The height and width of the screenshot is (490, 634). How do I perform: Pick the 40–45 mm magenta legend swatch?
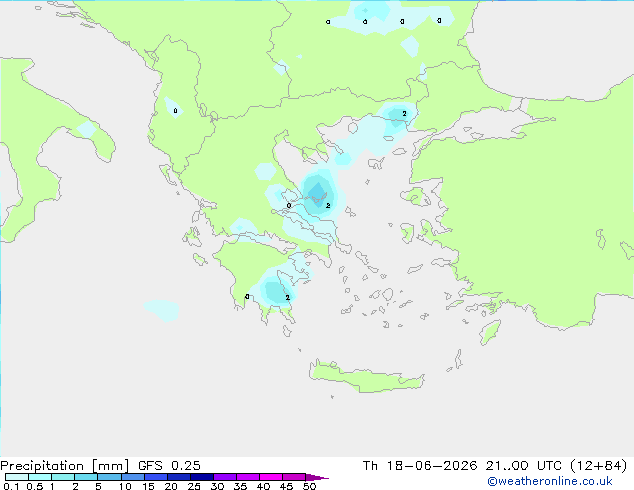point(271,477)
